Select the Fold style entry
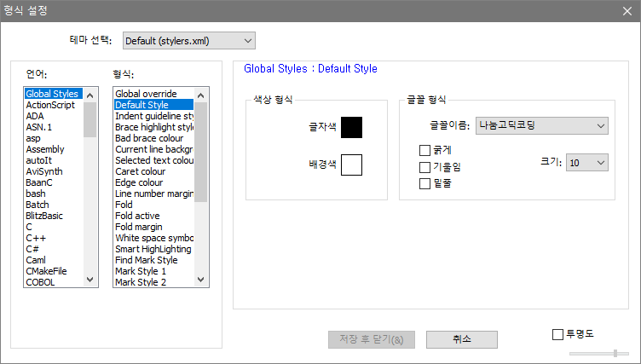The width and height of the screenshot is (641, 364). 153,204
